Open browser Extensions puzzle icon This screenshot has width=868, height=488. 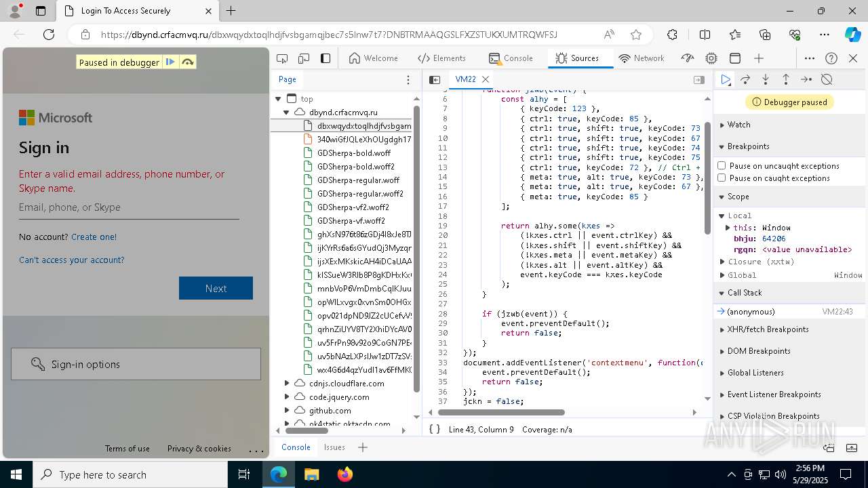point(672,35)
